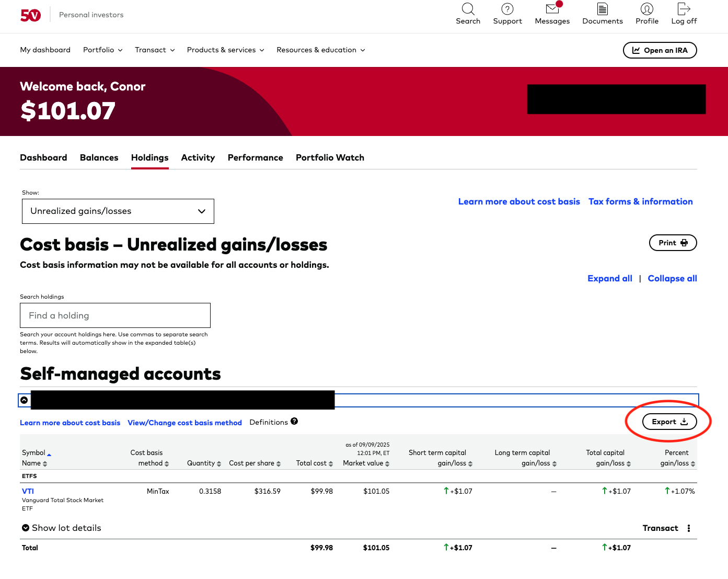
Task: Click cost per share $316.59
Action: point(268,491)
